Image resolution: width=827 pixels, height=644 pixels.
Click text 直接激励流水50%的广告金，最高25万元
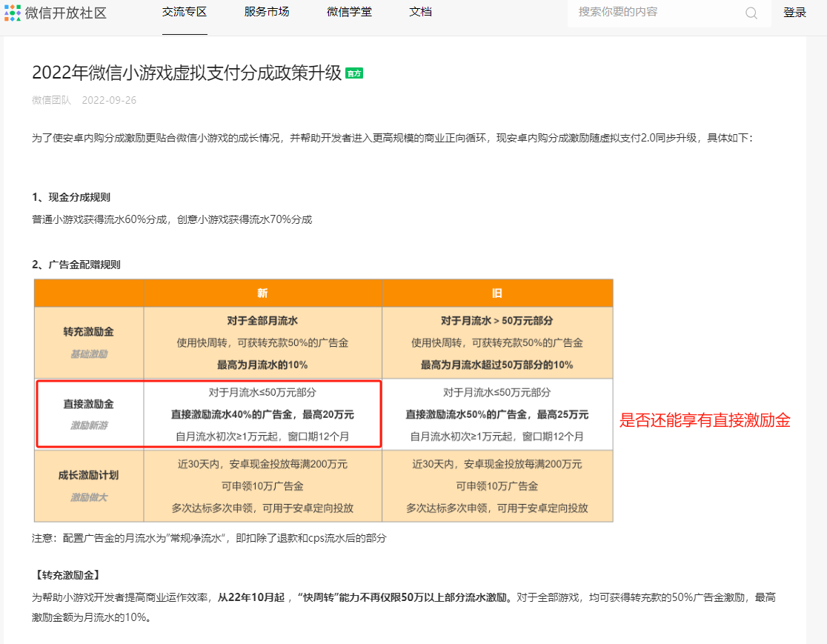[x=496, y=414]
